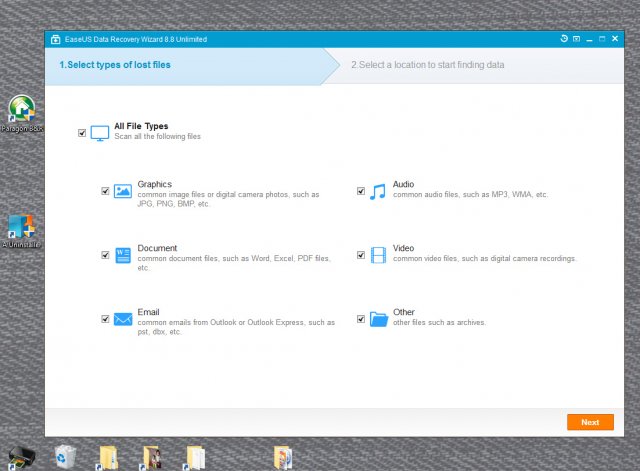Viewport: 640px width, 471px height.
Task: Click the Video film strip icon
Action: pyautogui.click(x=378, y=255)
